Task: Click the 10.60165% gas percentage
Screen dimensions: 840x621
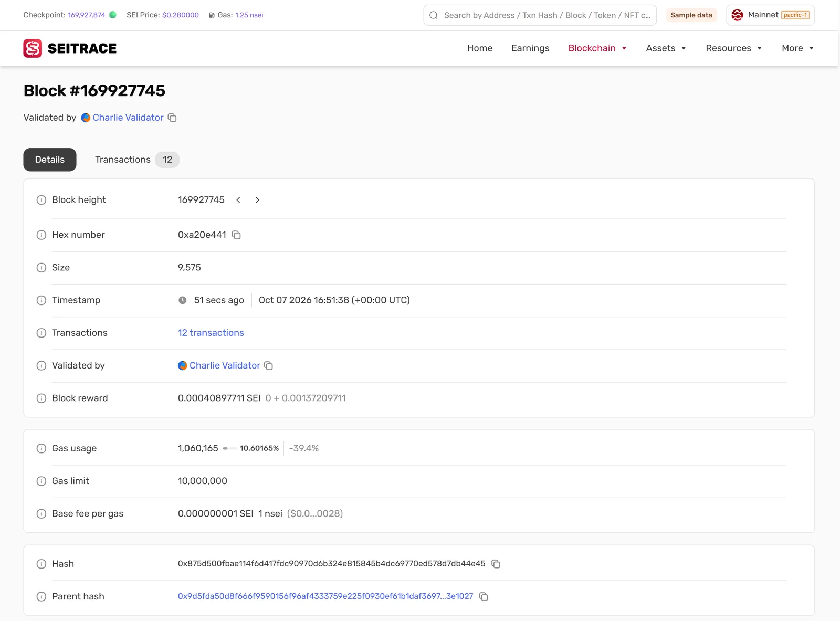Action: coord(259,448)
